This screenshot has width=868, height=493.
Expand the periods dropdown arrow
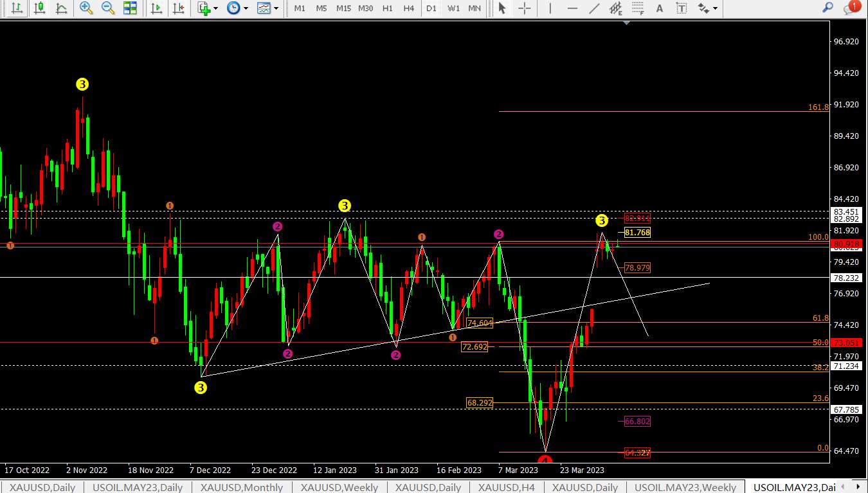246,8
